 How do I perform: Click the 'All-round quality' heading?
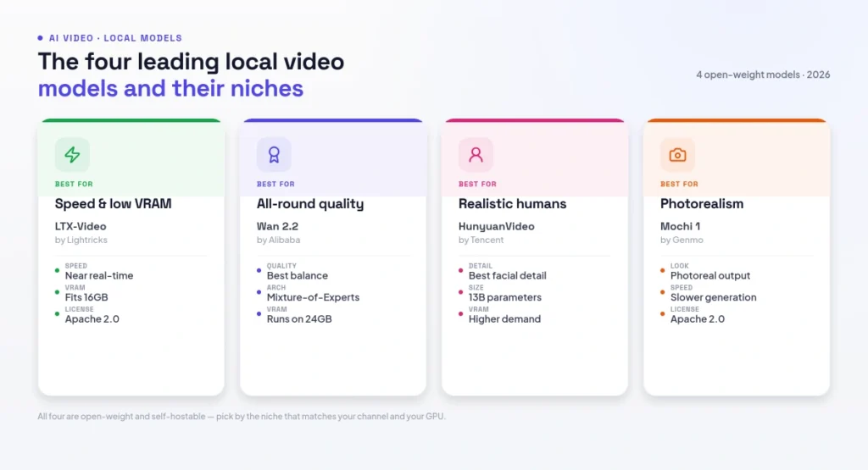click(x=310, y=203)
